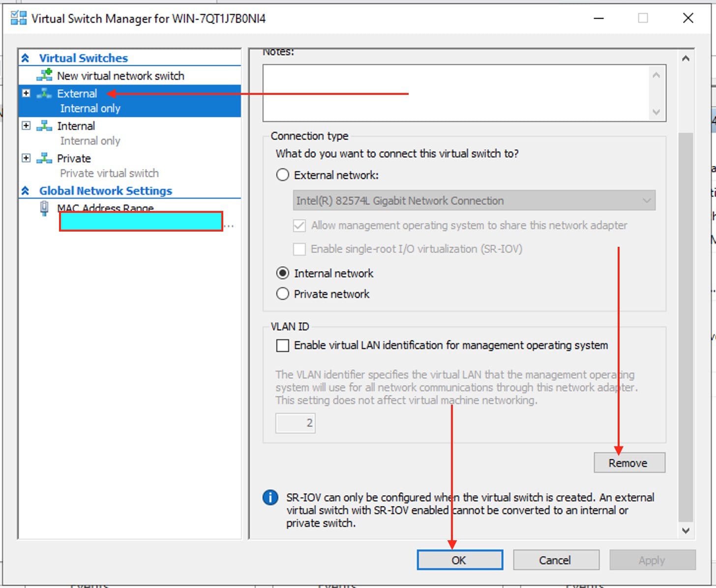Click the Virtual Switch Manager title bar icon
The image size is (716, 588).
coord(19,18)
